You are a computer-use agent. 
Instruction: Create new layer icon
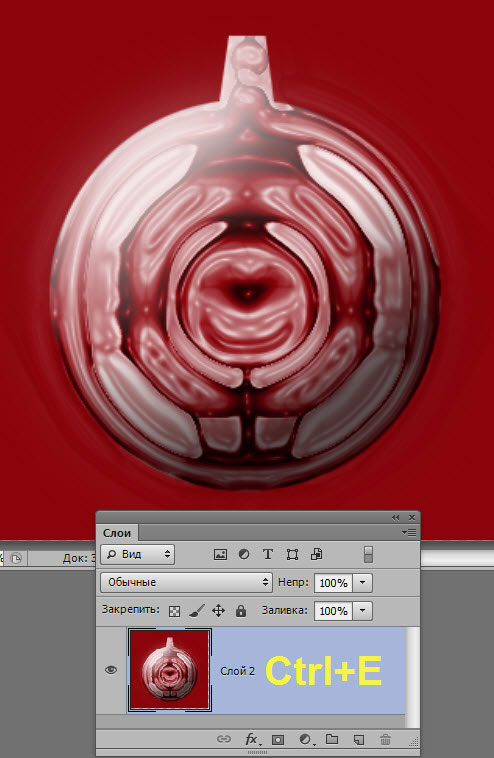(358, 739)
